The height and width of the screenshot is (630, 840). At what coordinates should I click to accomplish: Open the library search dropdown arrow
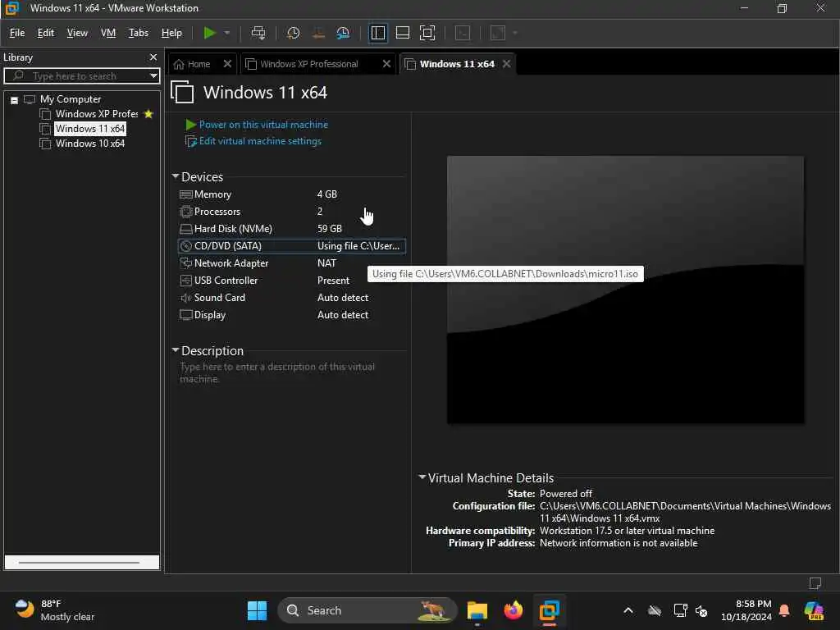tap(153, 75)
